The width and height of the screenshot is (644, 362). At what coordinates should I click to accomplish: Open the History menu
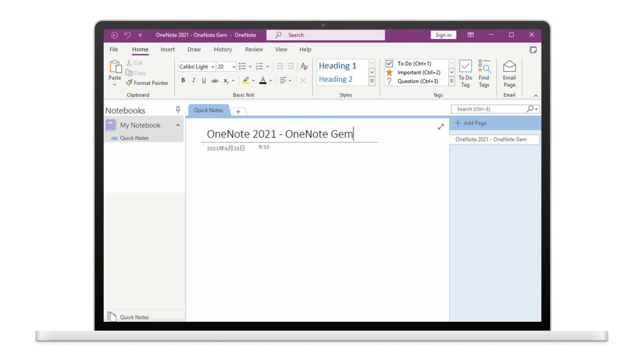click(x=223, y=49)
